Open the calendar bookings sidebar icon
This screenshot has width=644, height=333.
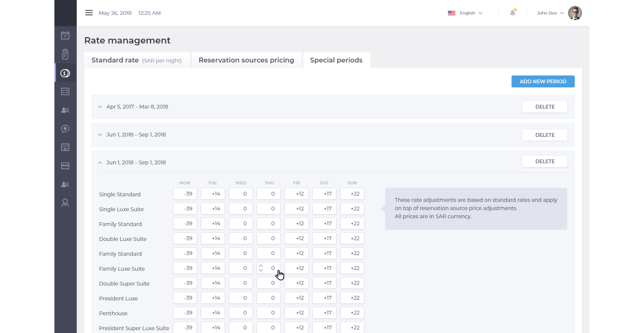pos(65,35)
